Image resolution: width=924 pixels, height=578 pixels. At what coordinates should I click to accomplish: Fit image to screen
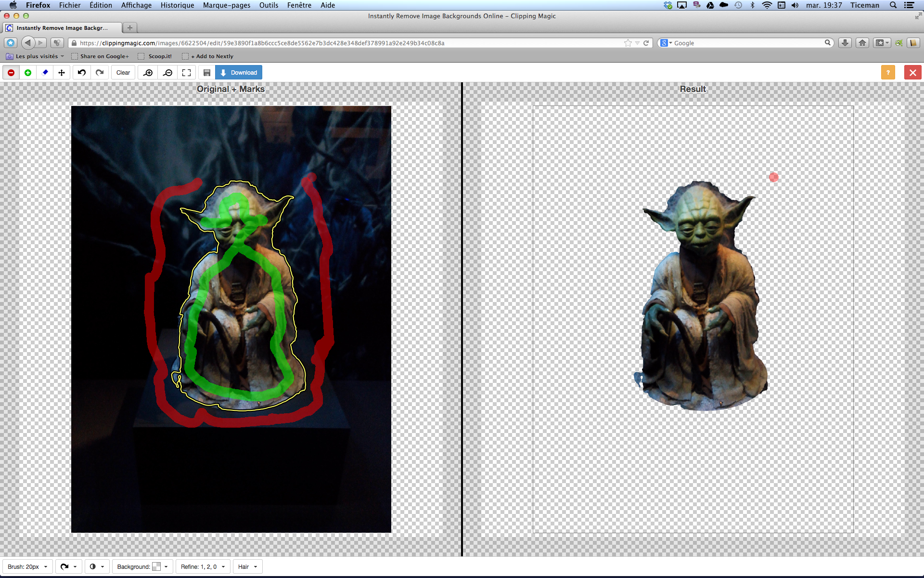pyautogui.click(x=187, y=73)
